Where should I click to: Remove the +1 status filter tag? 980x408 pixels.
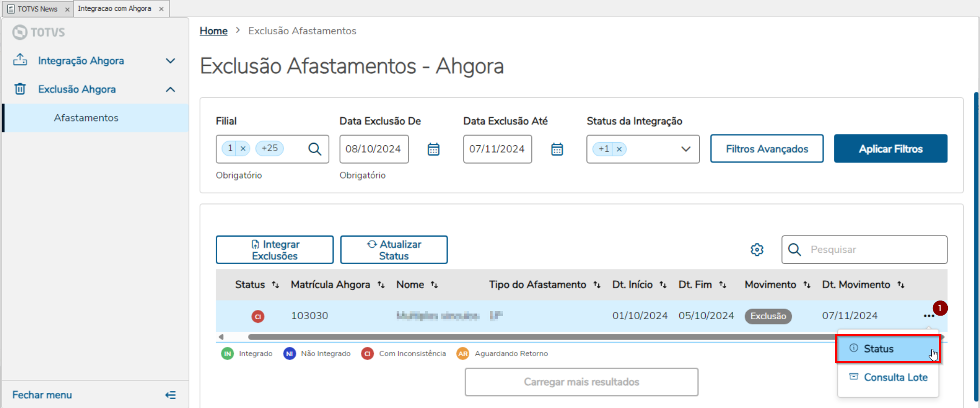619,149
